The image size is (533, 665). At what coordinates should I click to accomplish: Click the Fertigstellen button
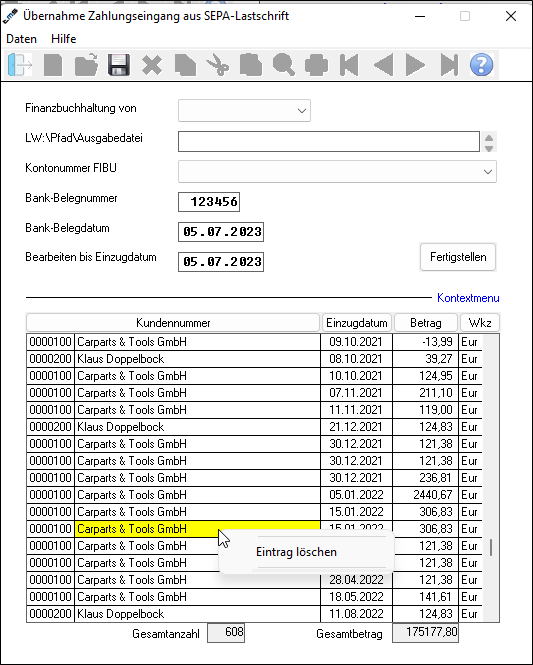click(x=458, y=257)
